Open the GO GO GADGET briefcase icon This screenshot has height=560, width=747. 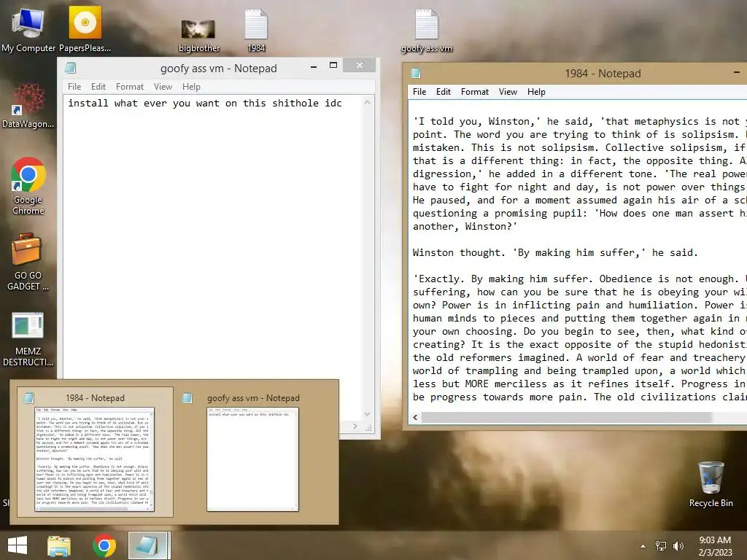pyautogui.click(x=28, y=262)
